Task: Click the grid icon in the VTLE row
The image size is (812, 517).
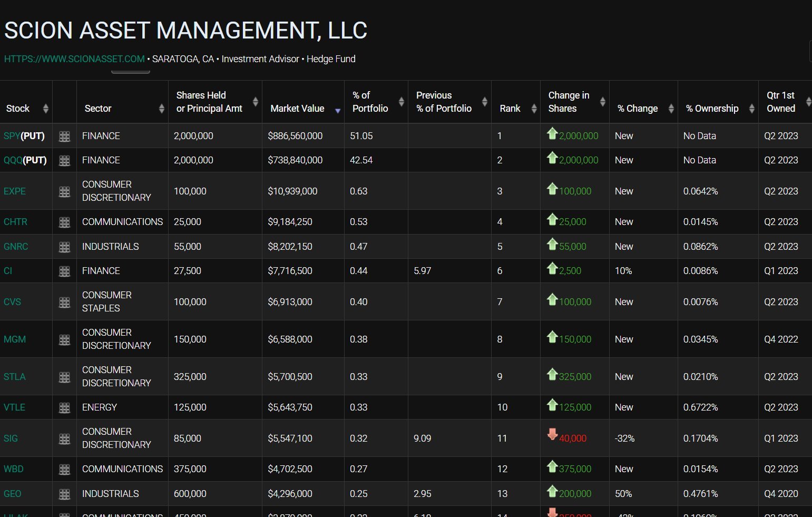Action: (64, 408)
